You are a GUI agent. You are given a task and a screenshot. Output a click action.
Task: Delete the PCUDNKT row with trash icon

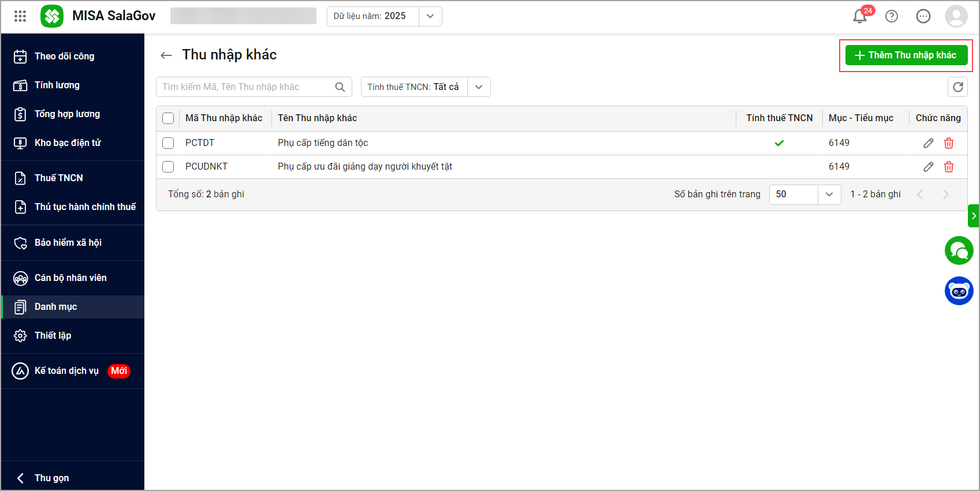(948, 167)
